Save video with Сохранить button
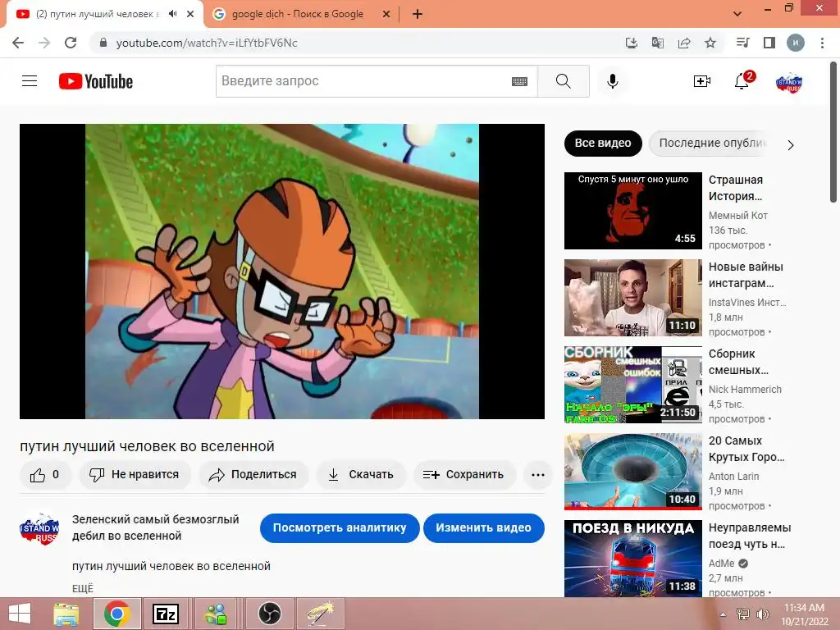 pyautogui.click(x=464, y=475)
